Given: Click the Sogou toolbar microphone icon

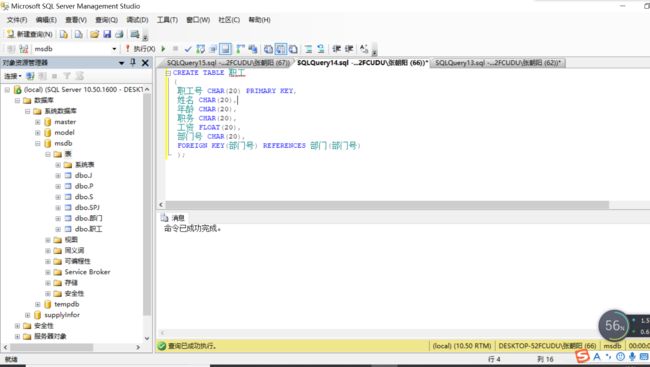Looking at the screenshot, I should click(x=632, y=357).
